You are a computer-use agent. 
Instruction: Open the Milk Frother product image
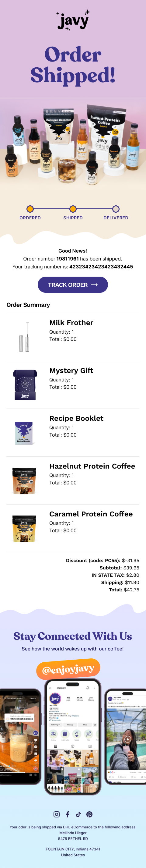(24, 337)
